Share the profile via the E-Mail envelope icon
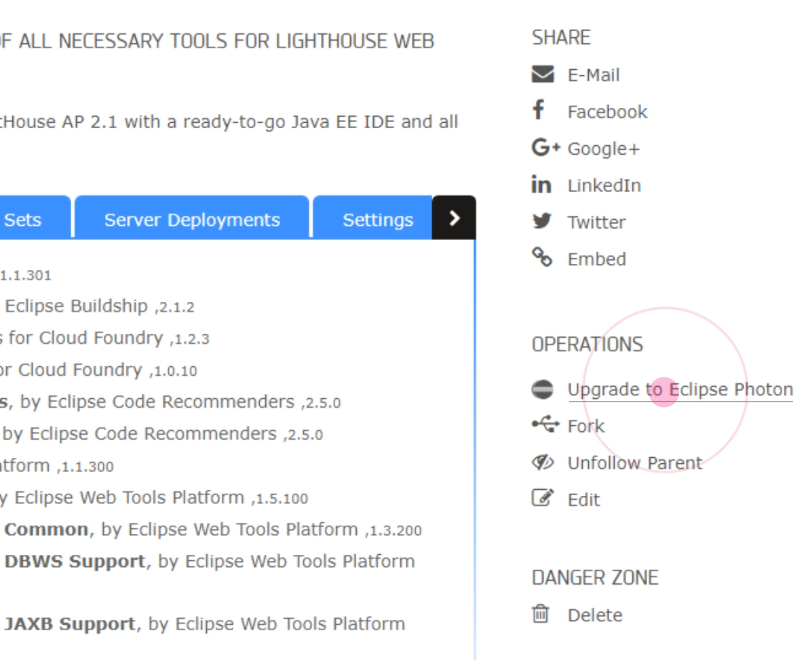This screenshot has height=660, width=812. (x=542, y=75)
